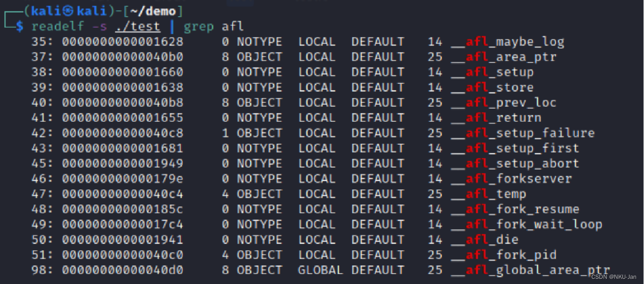
Task: Click the __afl_setup_failure symbol name
Action: tap(522, 133)
